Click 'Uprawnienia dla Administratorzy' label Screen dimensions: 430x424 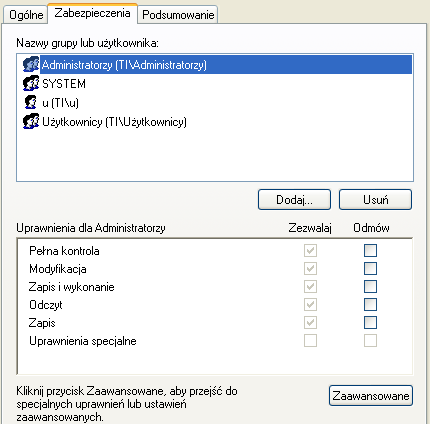click(91, 228)
